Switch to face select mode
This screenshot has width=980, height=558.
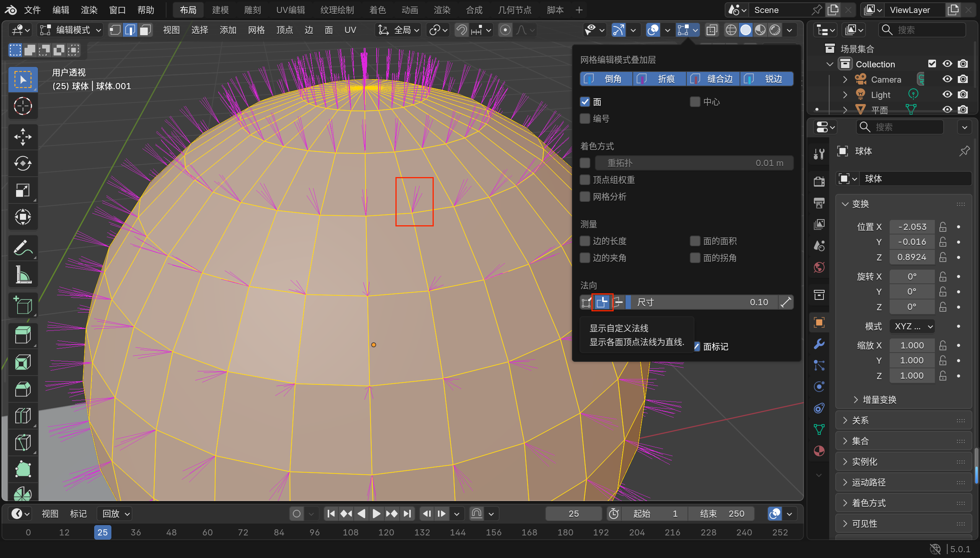(x=145, y=30)
